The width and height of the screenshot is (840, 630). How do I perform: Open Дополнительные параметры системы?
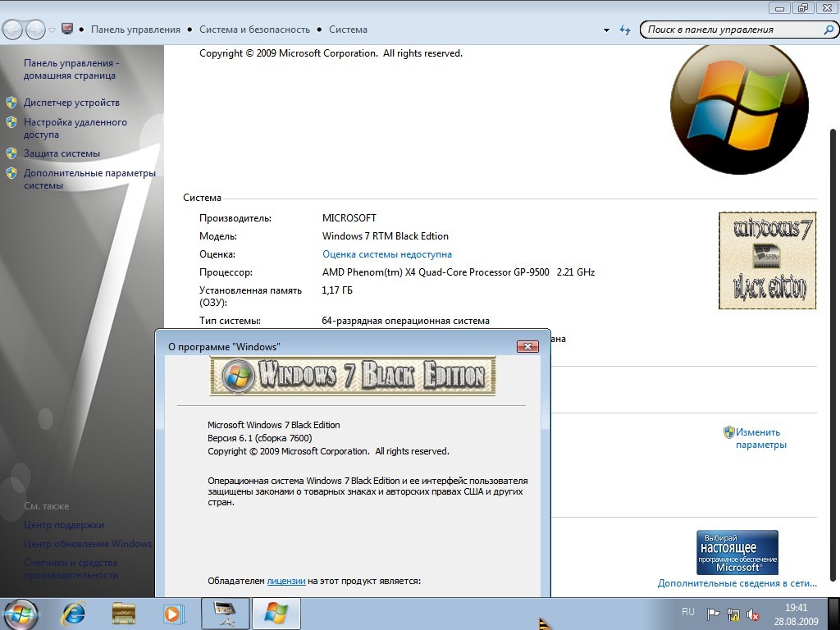pos(89,179)
